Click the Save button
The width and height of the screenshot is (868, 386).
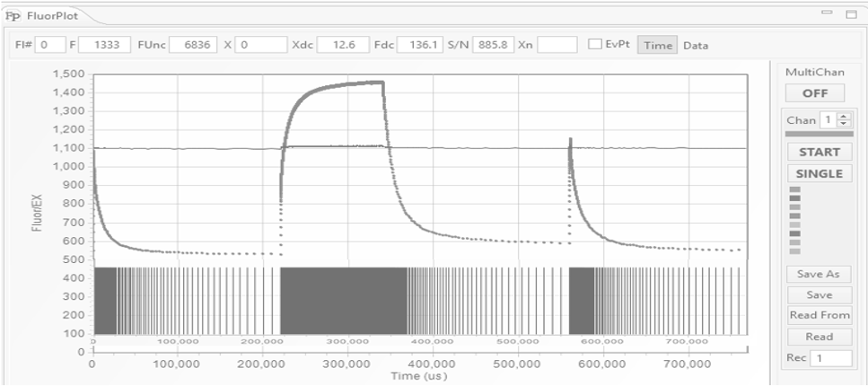point(818,294)
